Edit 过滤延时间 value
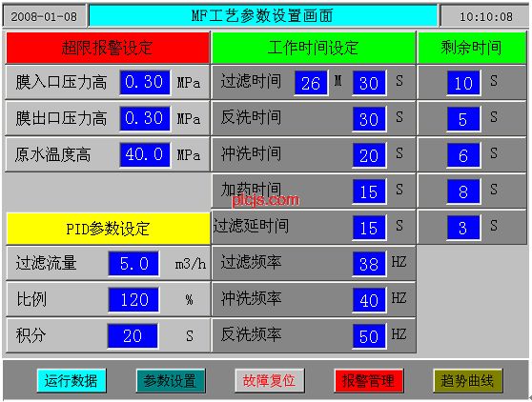The height and width of the screenshot is (402, 532). (x=369, y=228)
